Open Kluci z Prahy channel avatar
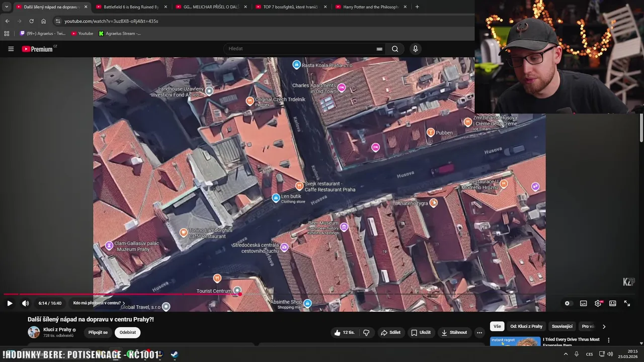 [x=34, y=332]
